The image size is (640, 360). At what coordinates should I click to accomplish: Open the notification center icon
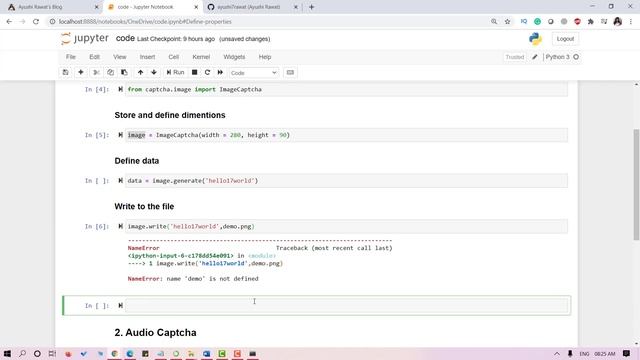[627, 354]
